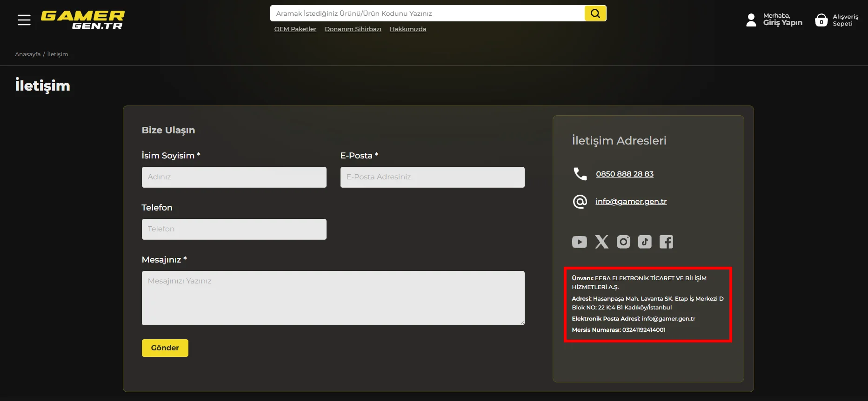Click the Bize Ulaşın heading
The image size is (868, 401).
tap(168, 130)
